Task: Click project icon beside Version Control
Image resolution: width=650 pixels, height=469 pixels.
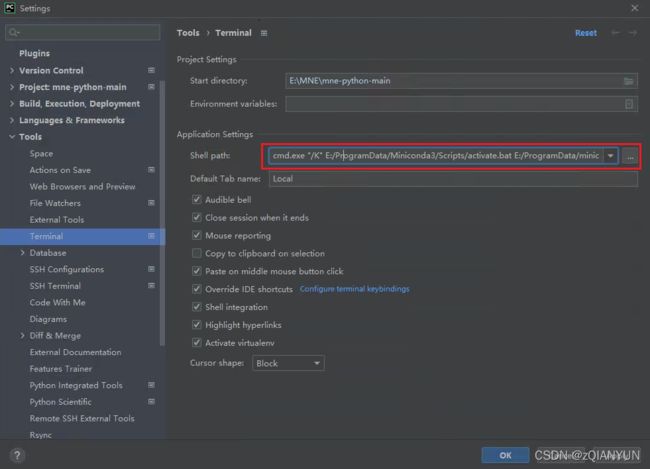Action: [151, 70]
